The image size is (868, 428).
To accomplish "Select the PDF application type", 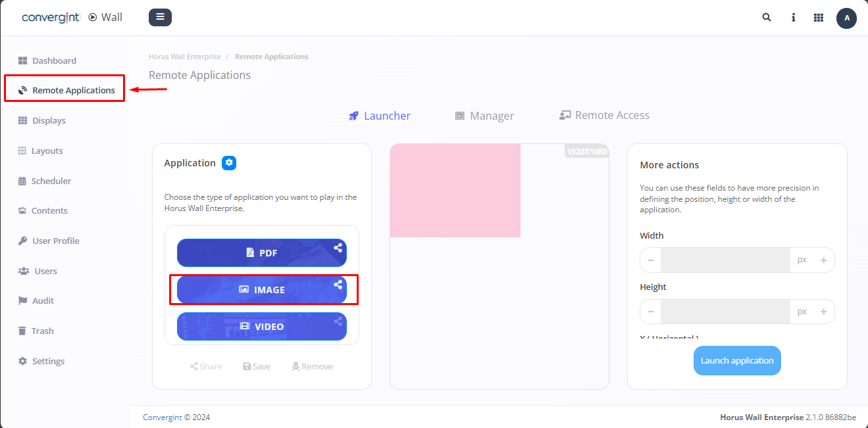I will tap(261, 253).
